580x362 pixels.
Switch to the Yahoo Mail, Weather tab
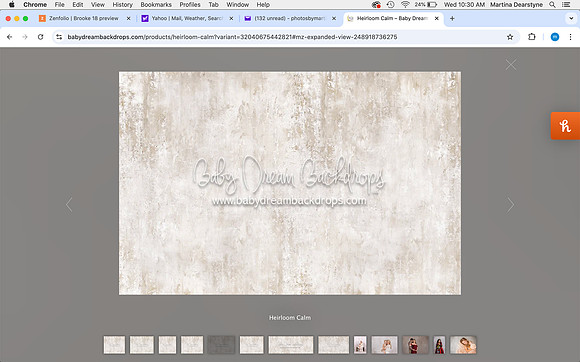click(x=187, y=18)
